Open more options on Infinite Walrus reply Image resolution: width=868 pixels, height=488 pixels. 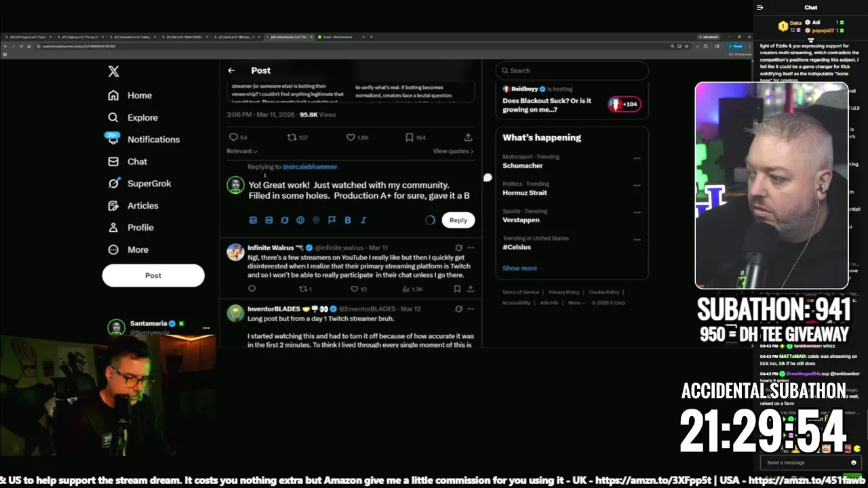471,248
